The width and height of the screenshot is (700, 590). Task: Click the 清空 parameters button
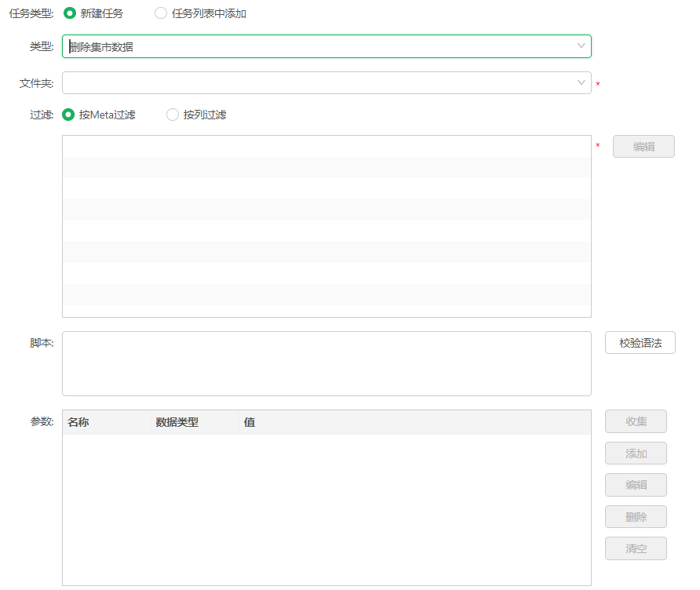point(636,548)
